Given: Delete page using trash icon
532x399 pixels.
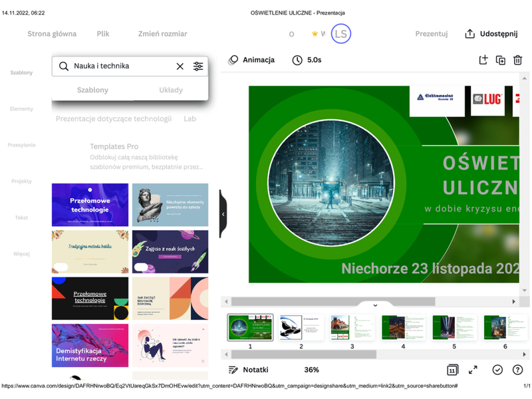Looking at the screenshot, I should [517, 60].
